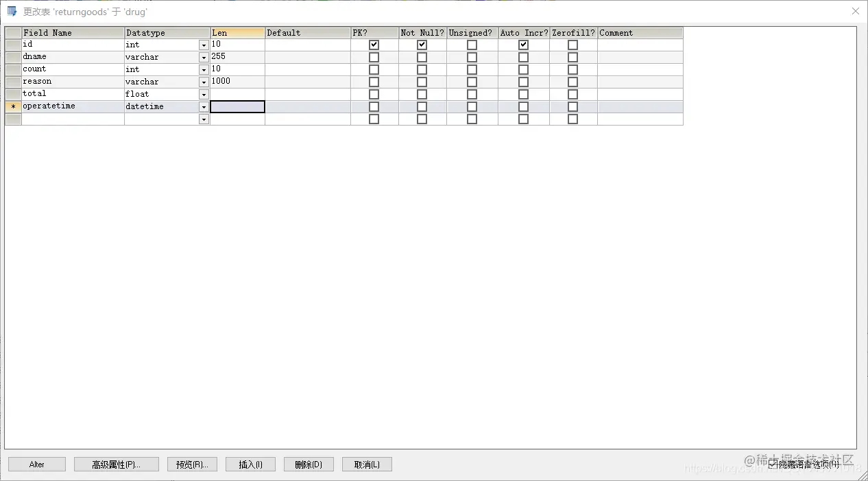This screenshot has width=868, height=481.
Task: Select the Len cell of operatetime row
Action: click(x=237, y=106)
